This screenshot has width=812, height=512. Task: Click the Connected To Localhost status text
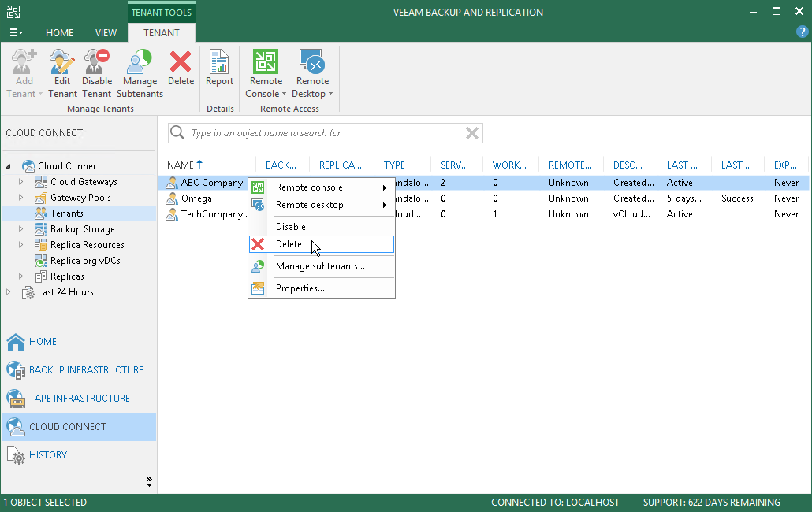555,503
